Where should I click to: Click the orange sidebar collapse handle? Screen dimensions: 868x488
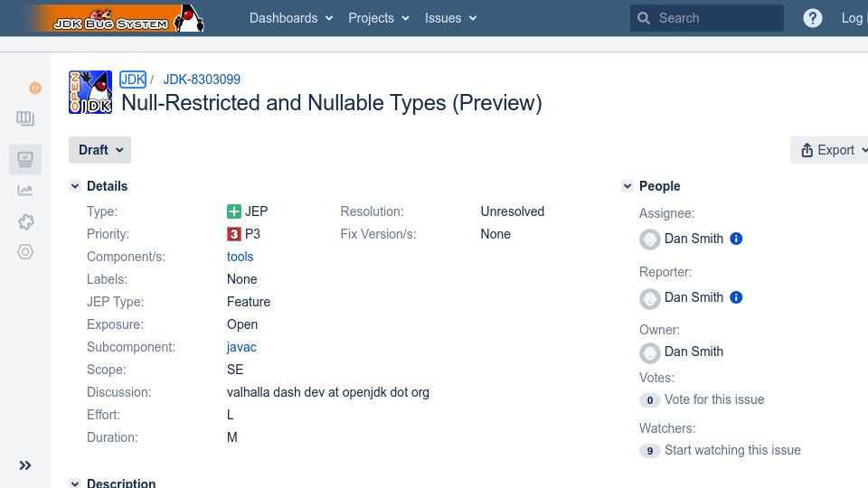(x=35, y=88)
